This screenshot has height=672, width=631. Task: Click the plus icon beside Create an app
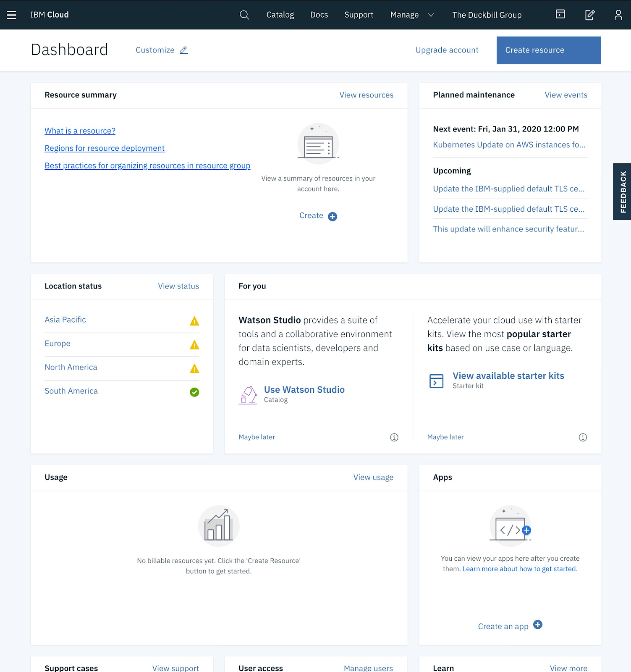pyautogui.click(x=538, y=625)
